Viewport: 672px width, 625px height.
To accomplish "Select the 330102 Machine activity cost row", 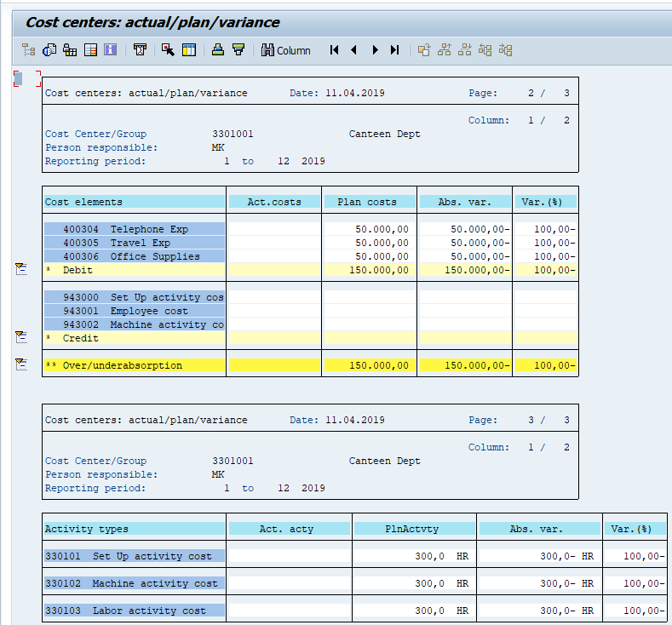I will tap(135, 583).
